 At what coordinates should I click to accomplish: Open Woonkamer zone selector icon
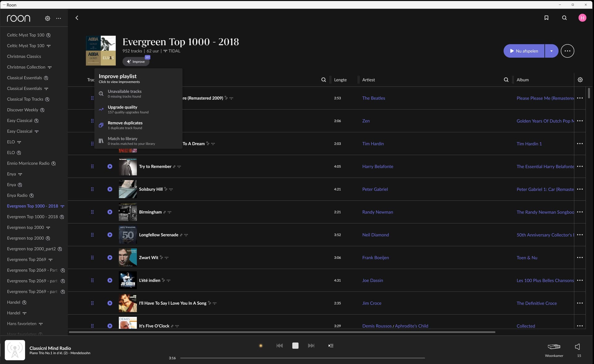tap(554, 347)
